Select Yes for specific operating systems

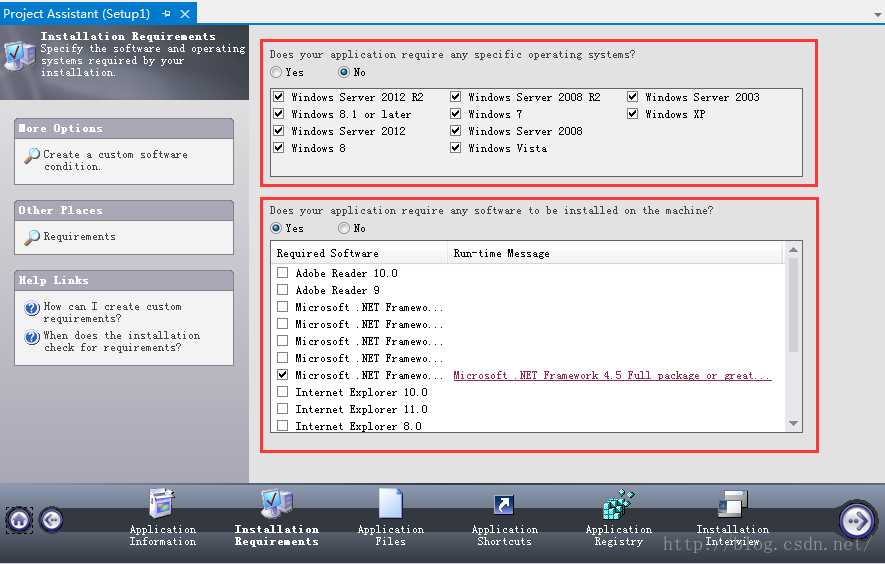pyautogui.click(x=276, y=72)
